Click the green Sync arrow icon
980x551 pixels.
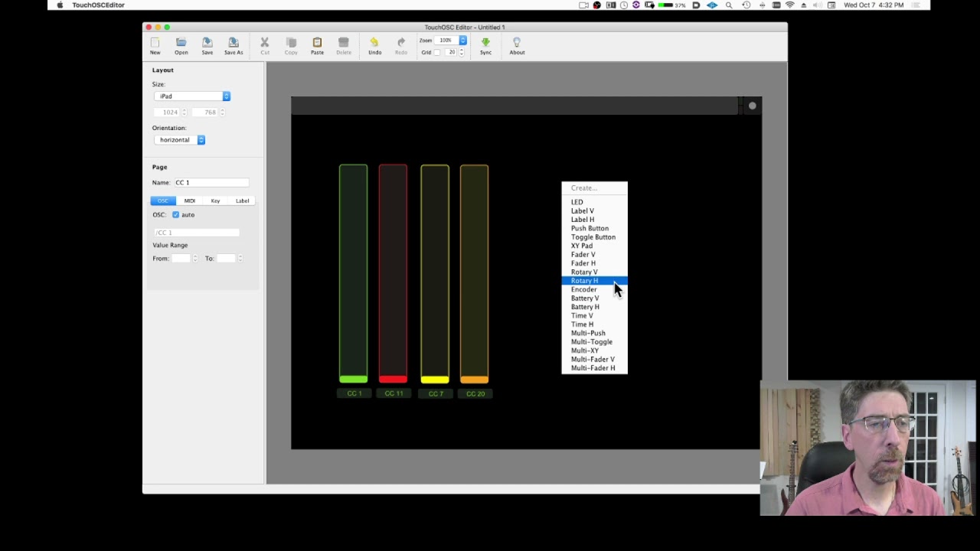pos(485,42)
